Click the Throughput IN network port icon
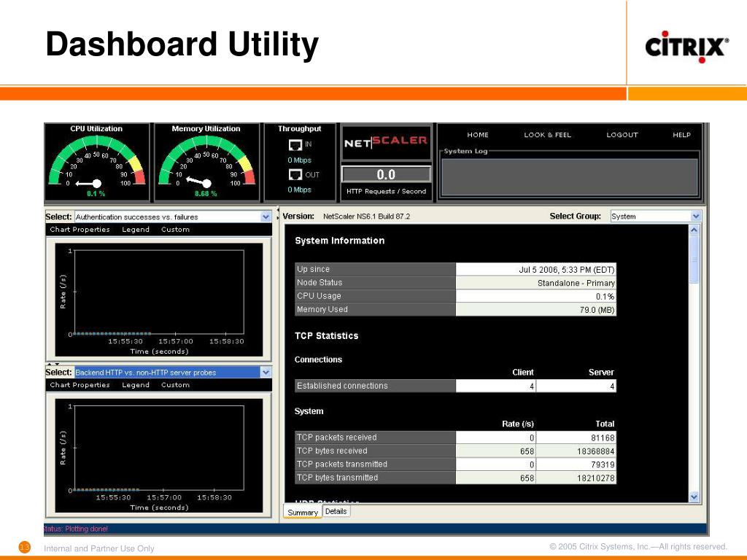This screenshot has height=560, width=747. pyautogui.click(x=295, y=145)
